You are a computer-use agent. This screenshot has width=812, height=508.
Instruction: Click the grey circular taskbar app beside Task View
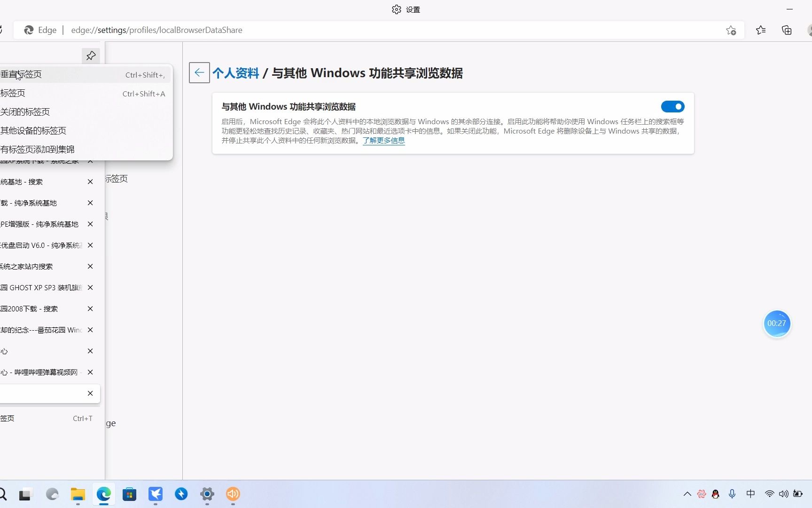52,494
